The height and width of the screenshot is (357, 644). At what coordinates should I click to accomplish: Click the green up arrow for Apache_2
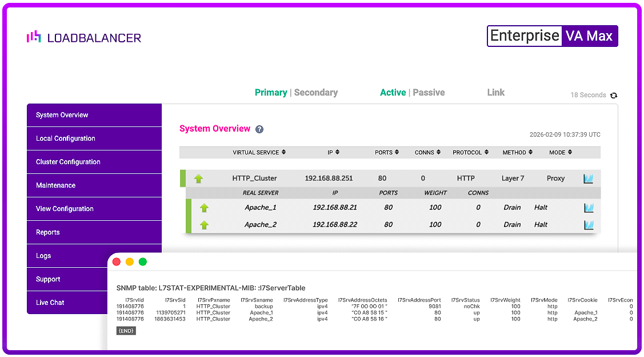[x=204, y=225]
